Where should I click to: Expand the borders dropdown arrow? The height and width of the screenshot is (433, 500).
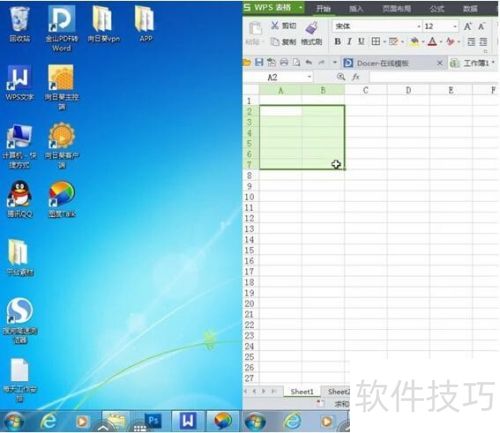pyautogui.click(x=384, y=42)
